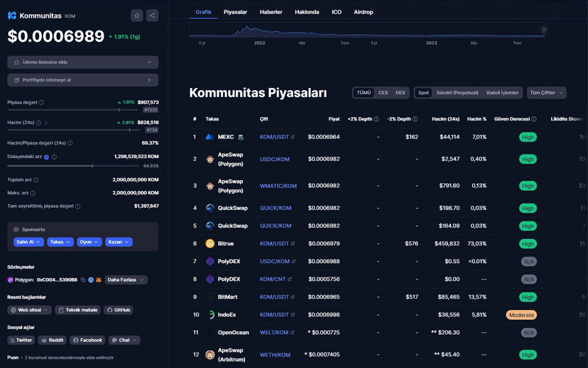Switch to the Piyasalar tab

(235, 12)
